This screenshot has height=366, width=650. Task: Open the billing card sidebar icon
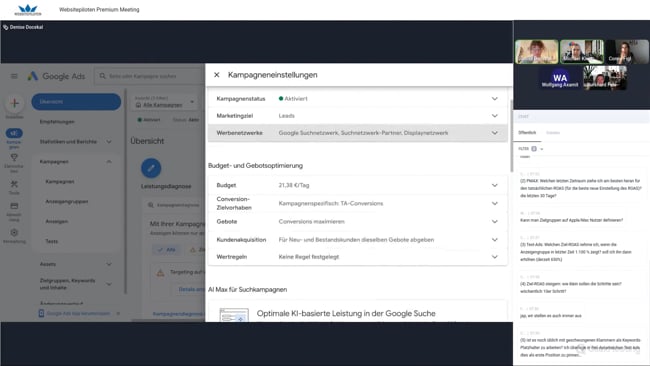point(14,206)
